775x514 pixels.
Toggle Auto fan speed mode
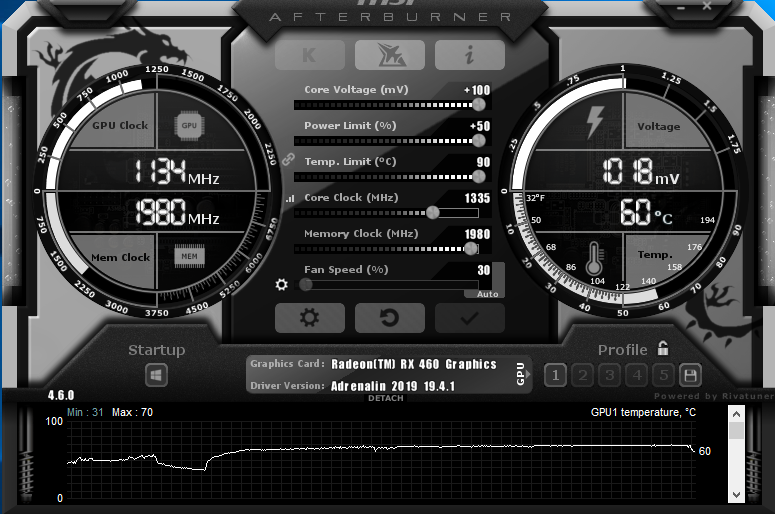tap(488, 294)
